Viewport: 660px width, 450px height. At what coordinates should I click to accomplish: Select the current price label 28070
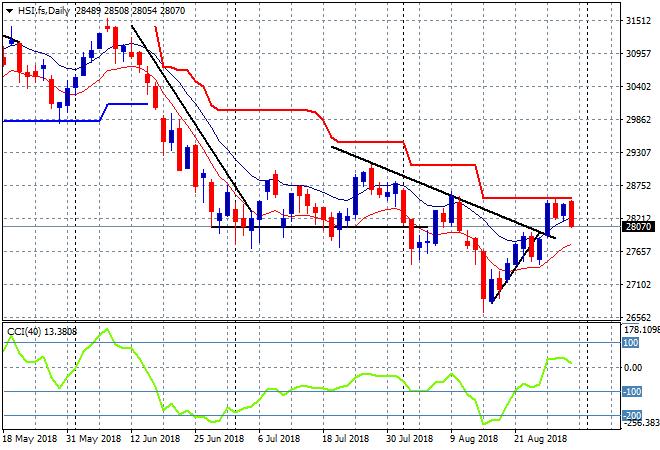click(638, 227)
